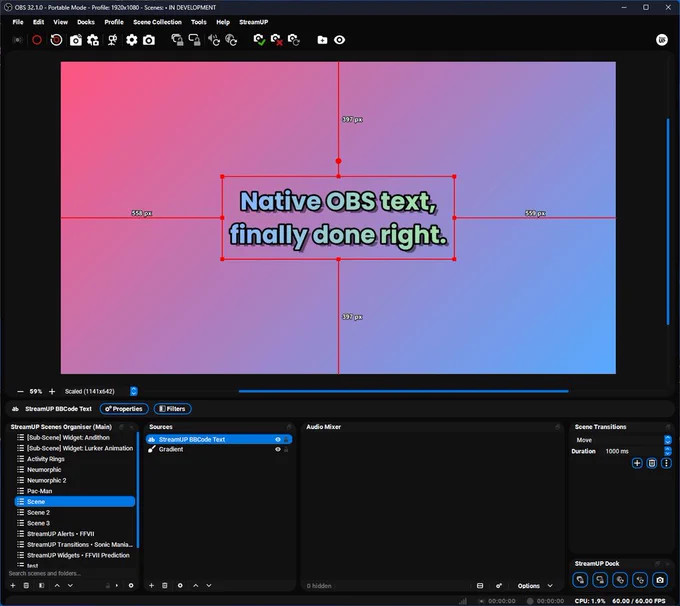Open the source Filters button

173,409
